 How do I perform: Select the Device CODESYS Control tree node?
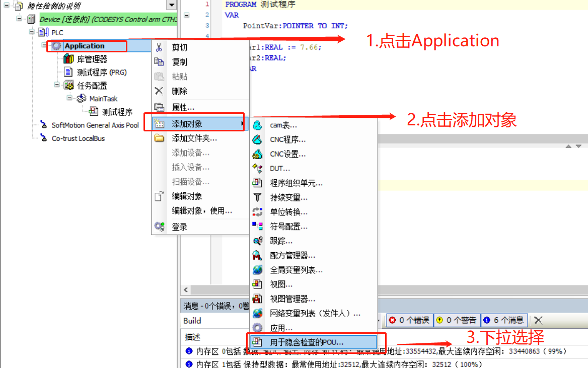[108, 19]
